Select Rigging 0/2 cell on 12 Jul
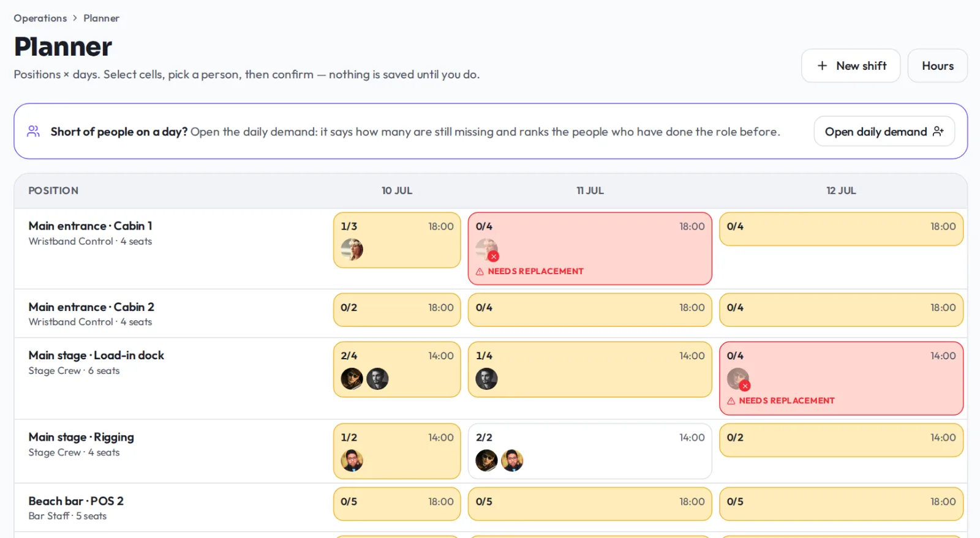The height and width of the screenshot is (538, 980). [x=841, y=440]
